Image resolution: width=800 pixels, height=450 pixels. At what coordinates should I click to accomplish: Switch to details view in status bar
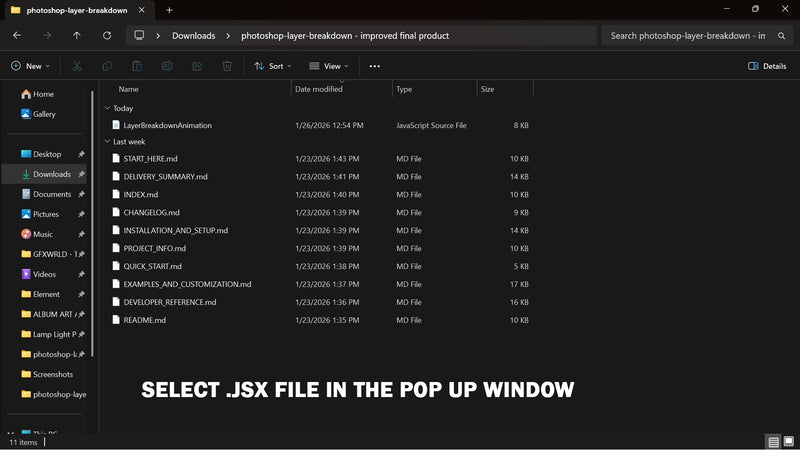[x=773, y=441]
